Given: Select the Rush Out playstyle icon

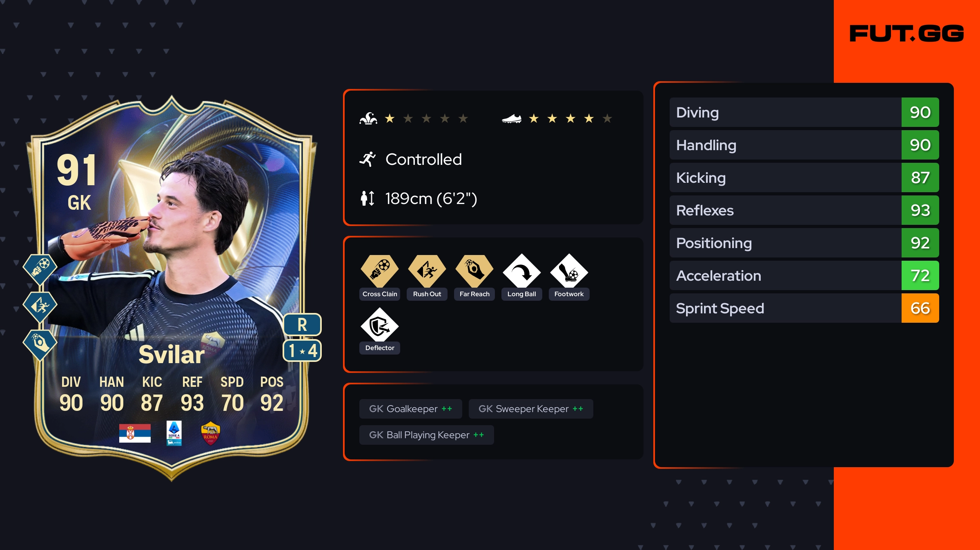Looking at the screenshot, I should 427,271.
